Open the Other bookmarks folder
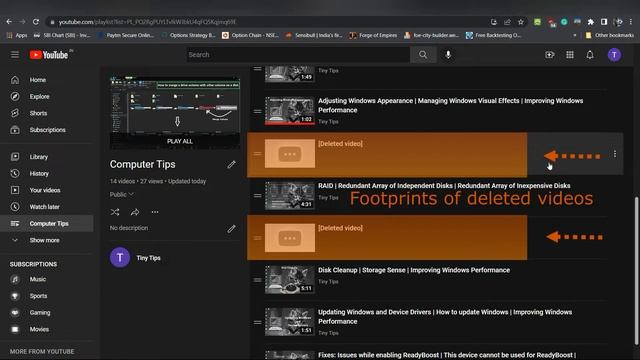Viewport: 640px width, 360px height. [609, 36]
